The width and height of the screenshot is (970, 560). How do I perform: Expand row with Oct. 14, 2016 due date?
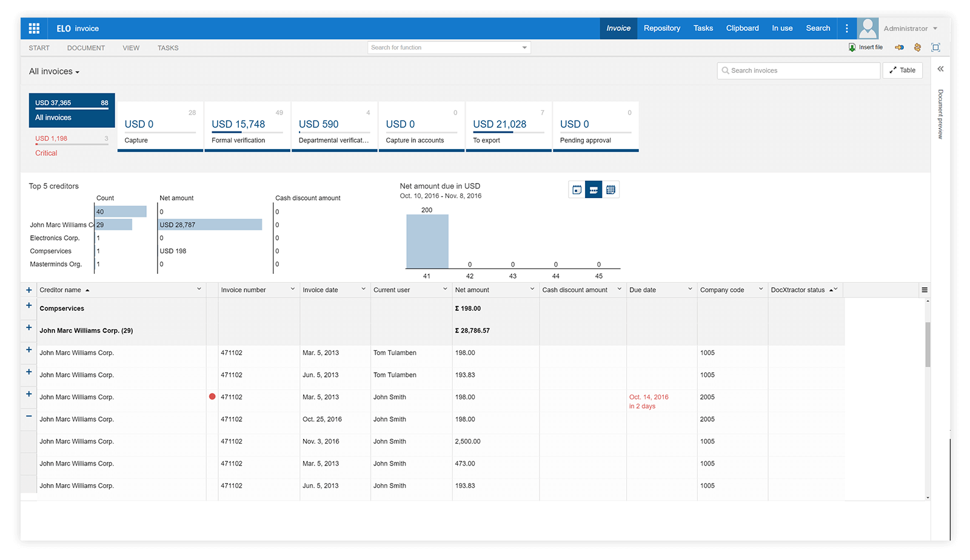(x=28, y=394)
